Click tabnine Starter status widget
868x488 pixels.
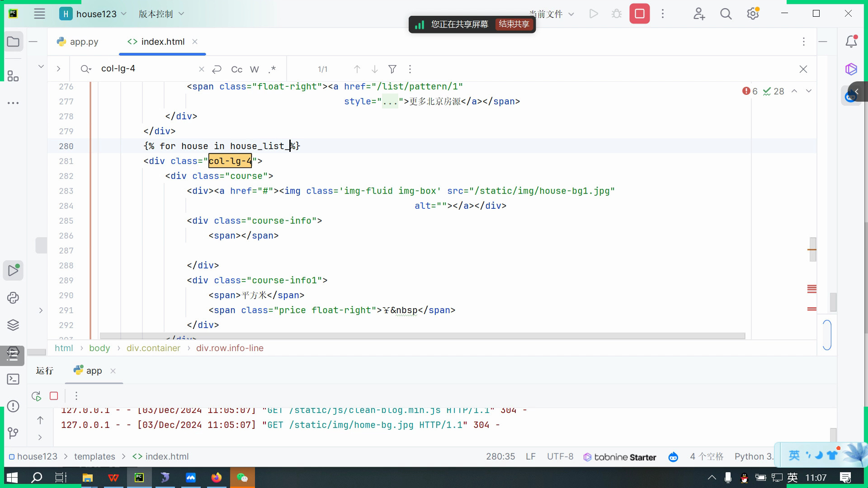620,457
